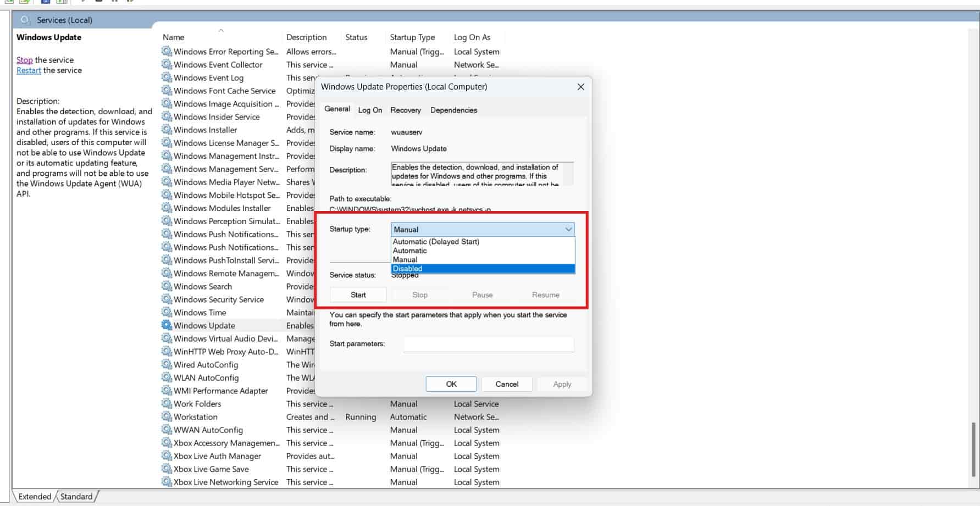Close the Windows Update Properties dialog
This screenshot has width=980, height=506.
[x=580, y=87]
